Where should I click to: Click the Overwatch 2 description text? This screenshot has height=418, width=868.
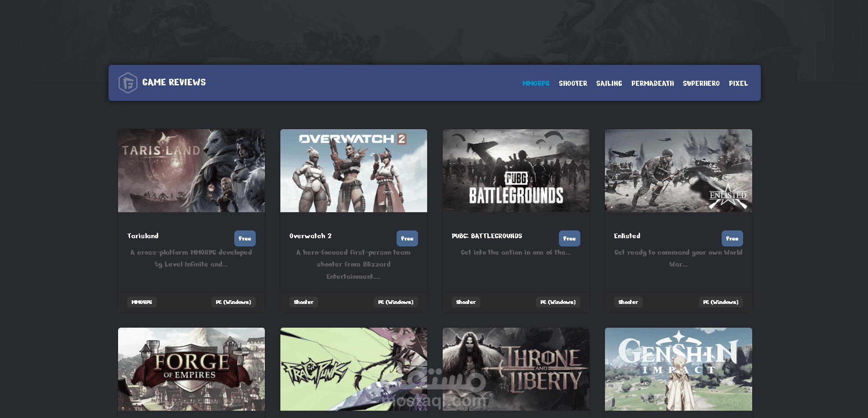[354, 264]
